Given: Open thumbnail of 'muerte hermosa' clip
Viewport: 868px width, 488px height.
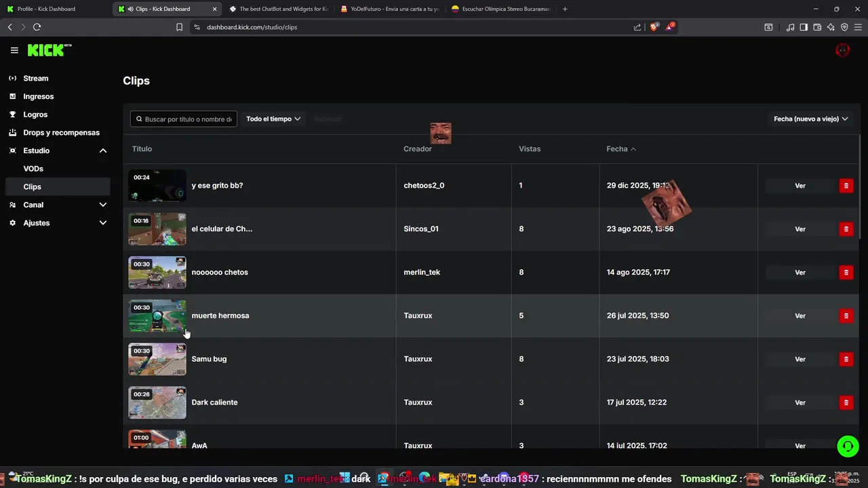Looking at the screenshot, I should pyautogui.click(x=157, y=316).
